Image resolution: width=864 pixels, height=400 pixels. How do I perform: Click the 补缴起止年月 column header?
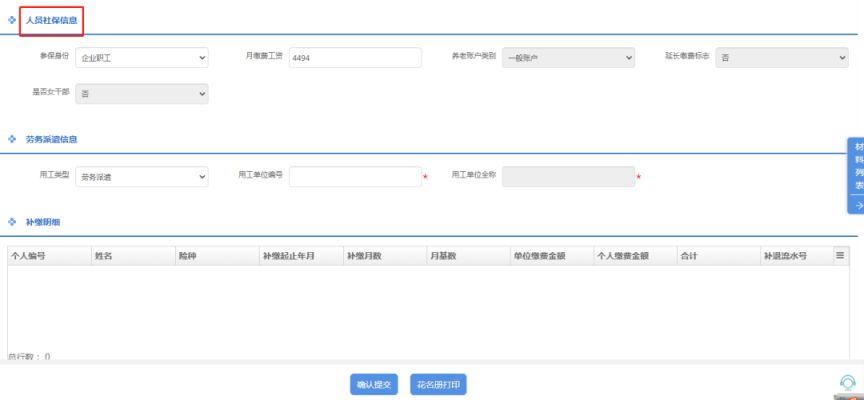click(300, 256)
